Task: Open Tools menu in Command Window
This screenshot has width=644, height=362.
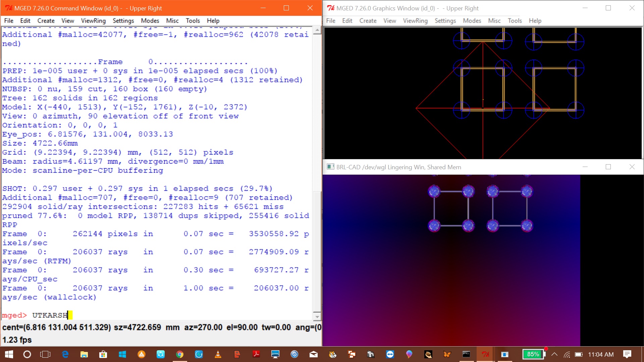Action: pyautogui.click(x=193, y=21)
